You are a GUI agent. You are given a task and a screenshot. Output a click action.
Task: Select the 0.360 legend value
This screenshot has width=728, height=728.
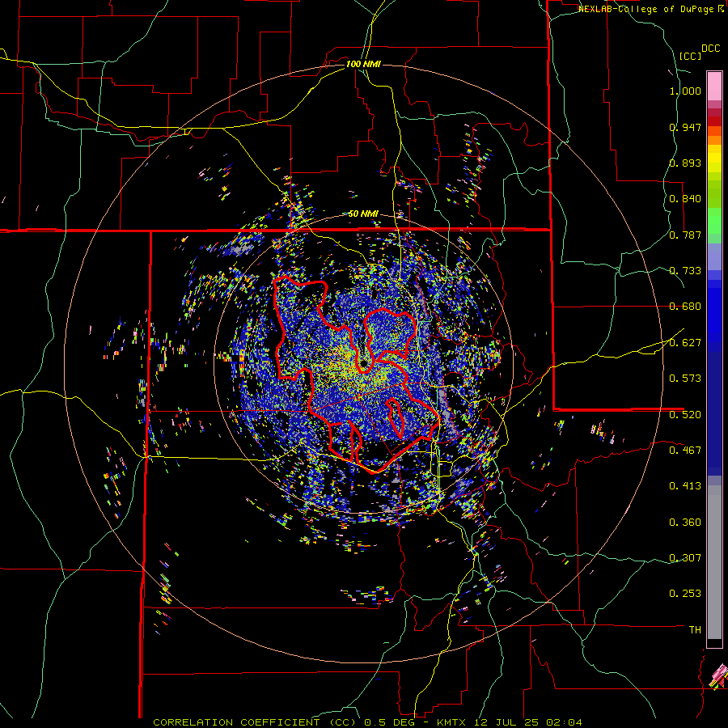[x=685, y=523]
